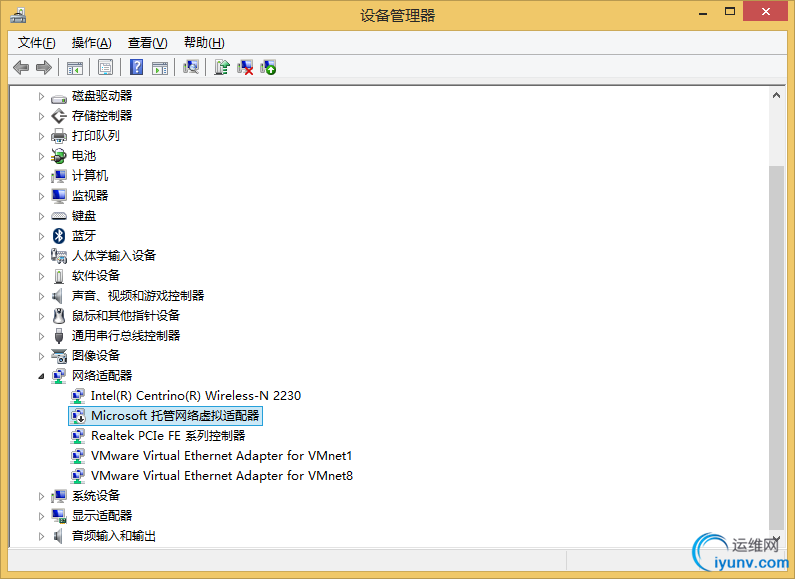The width and height of the screenshot is (795, 579).
Task: Select the 系统设备 tree item
Action: click(x=96, y=496)
